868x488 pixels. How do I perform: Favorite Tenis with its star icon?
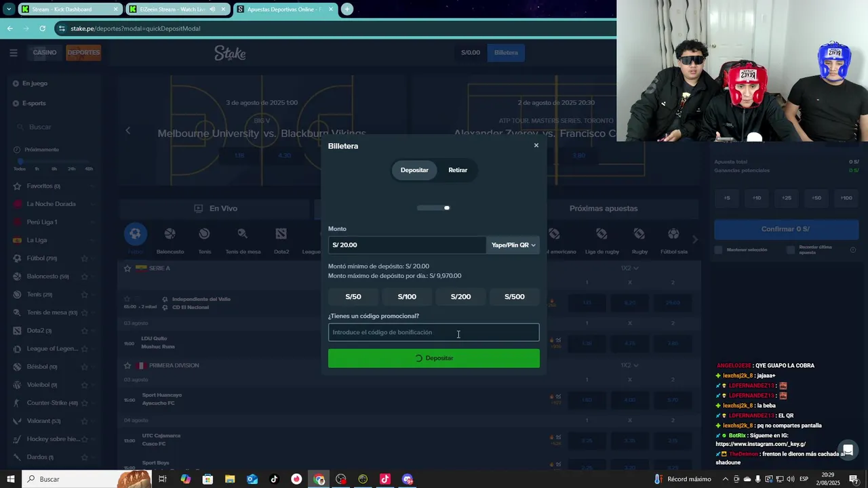coord(85,295)
